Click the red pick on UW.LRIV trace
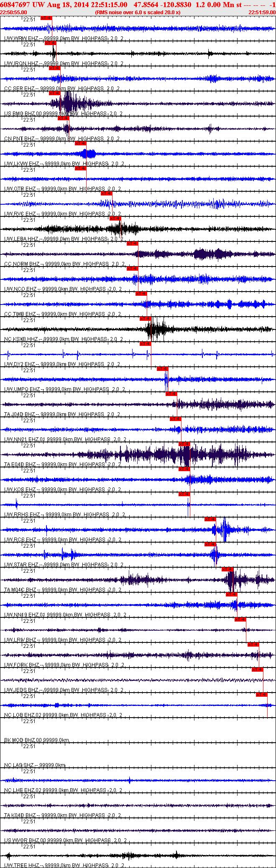This screenshot has height=868, width=276. pos(240,619)
